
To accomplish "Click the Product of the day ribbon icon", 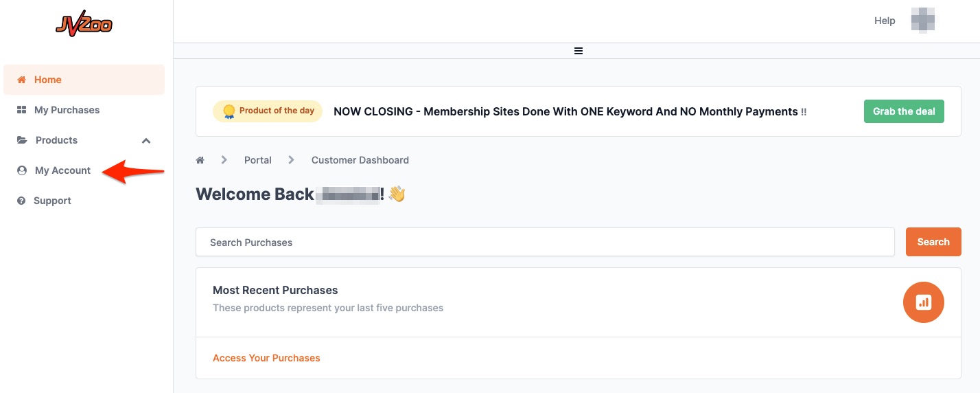I will [229, 111].
